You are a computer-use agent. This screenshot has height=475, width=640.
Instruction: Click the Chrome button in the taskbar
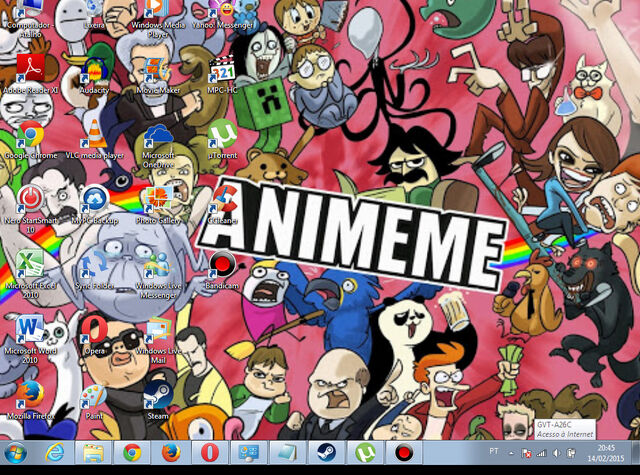pyautogui.click(x=132, y=453)
